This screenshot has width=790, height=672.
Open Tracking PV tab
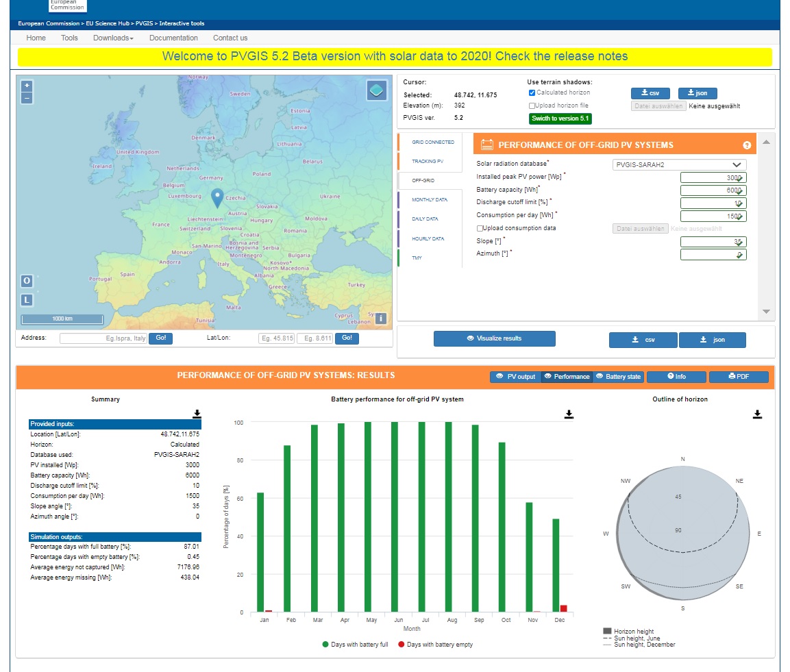click(x=428, y=161)
